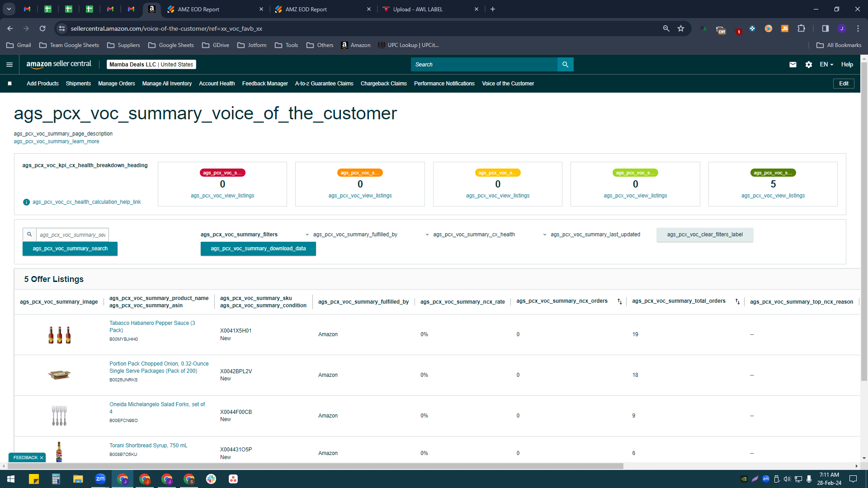The image size is (868, 488).
Task: Click view_listings under the dark green badge
Action: (773, 196)
